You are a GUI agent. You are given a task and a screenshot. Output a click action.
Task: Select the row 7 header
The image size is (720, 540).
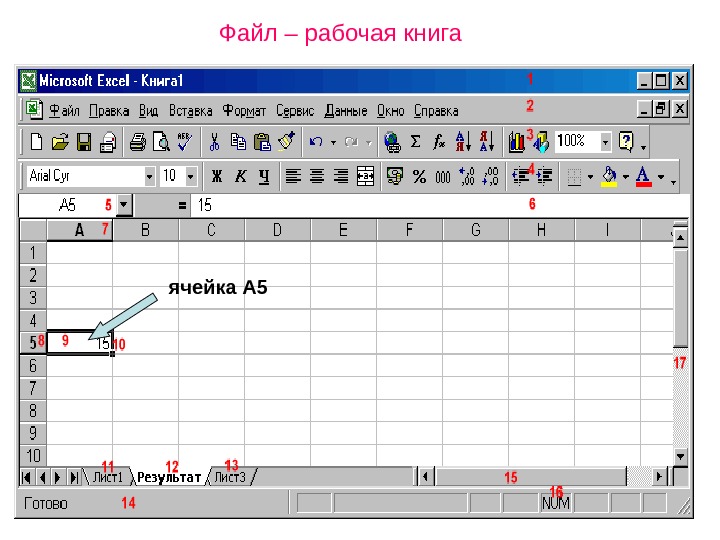(x=33, y=388)
